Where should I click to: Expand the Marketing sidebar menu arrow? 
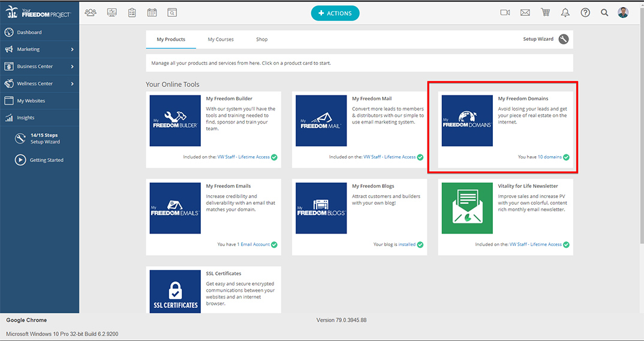coord(73,49)
